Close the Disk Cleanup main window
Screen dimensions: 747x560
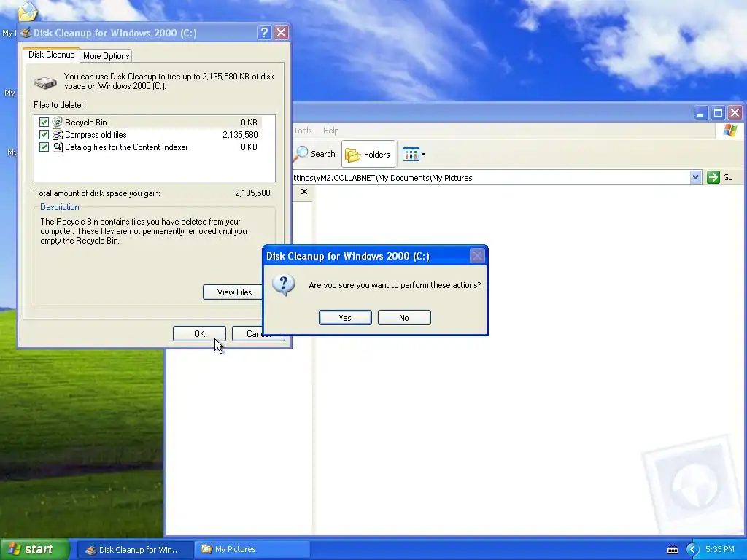(x=281, y=32)
